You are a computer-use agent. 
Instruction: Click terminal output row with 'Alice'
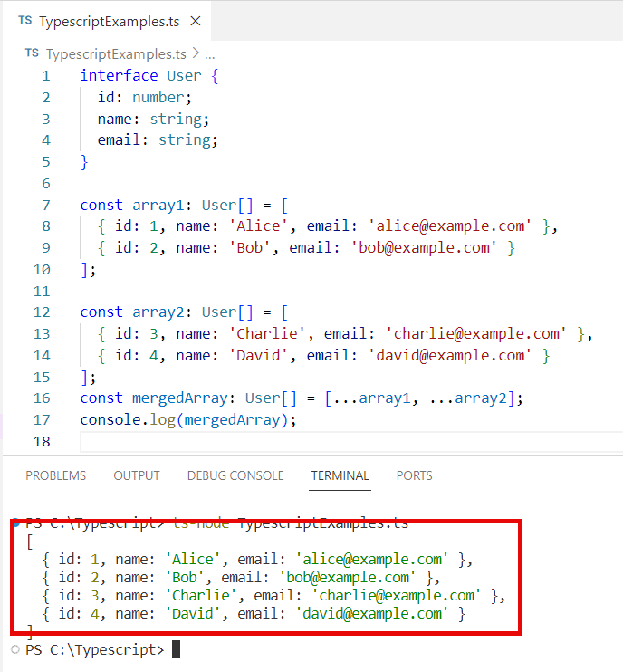(257, 560)
